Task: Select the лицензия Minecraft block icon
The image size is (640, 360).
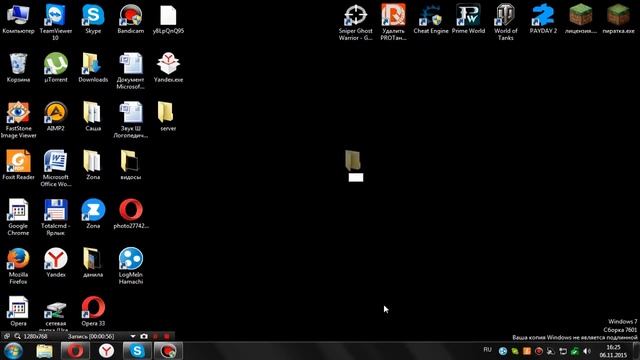Action: coord(581,19)
